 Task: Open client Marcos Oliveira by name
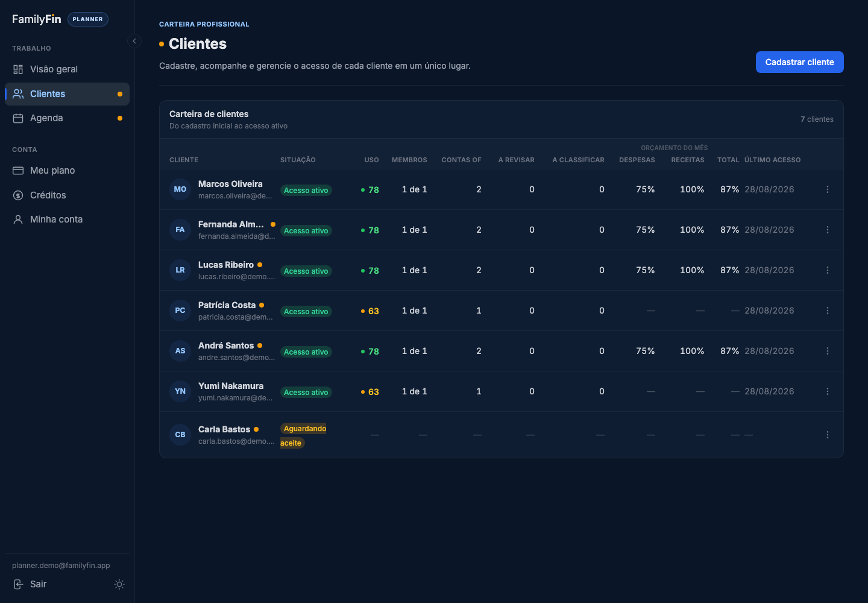pyautogui.click(x=230, y=184)
